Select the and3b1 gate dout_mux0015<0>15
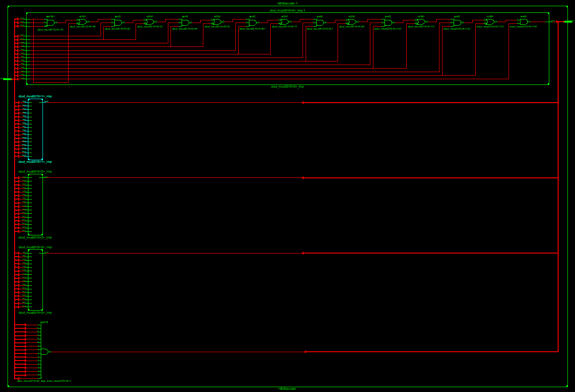 51,23
